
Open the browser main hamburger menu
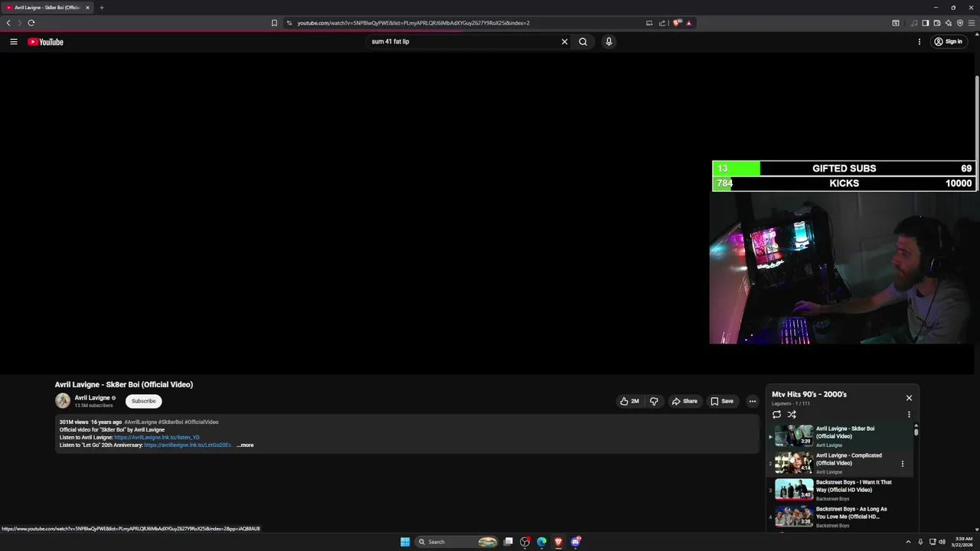[x=972, y=23]
